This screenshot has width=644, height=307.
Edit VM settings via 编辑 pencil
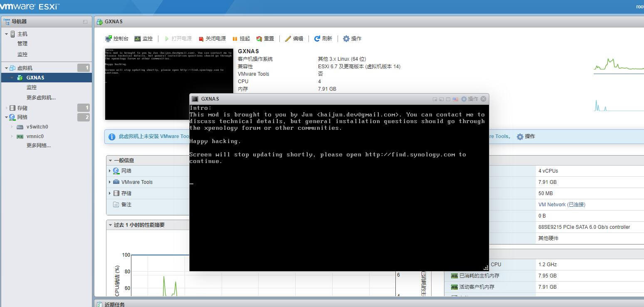click(x=294, y=39)
